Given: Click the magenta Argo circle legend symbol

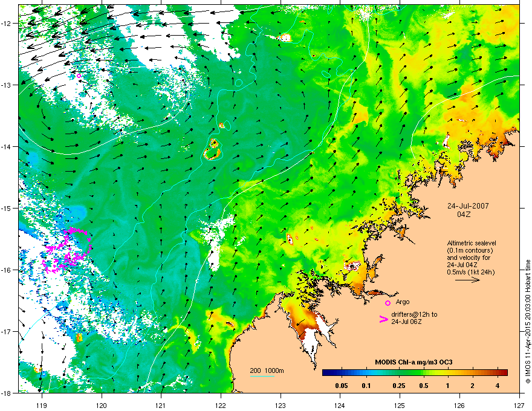Looking at the screenshot, I should point(388,303).
